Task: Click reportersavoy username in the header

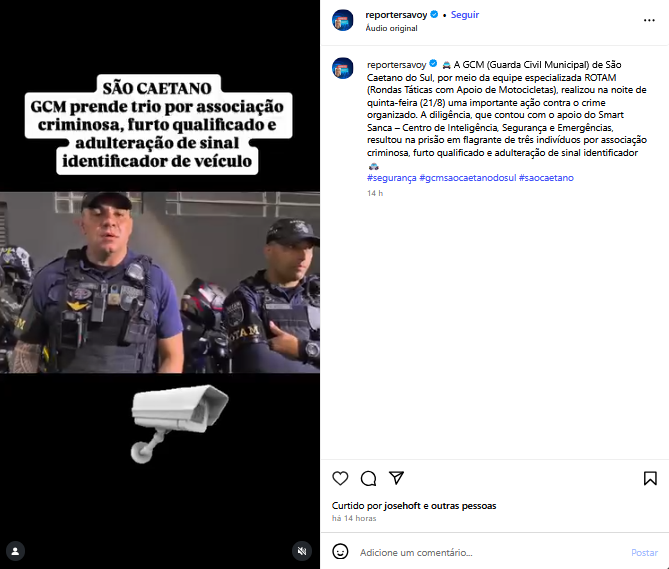Action: pos(396,15)
